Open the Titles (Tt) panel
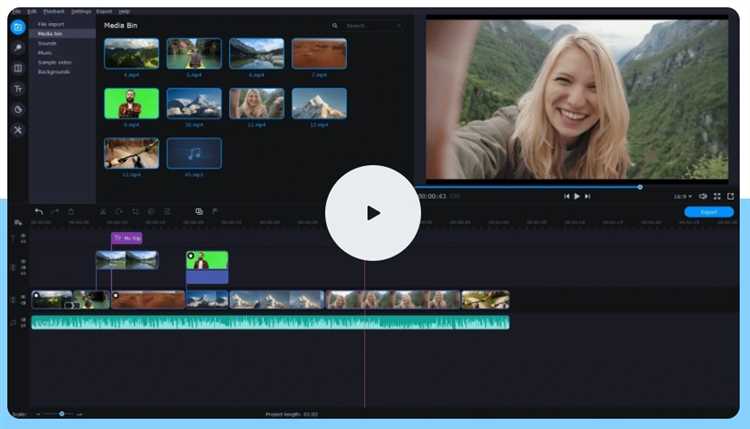Viewport: 750px width, 429px height. coord(18,89)
